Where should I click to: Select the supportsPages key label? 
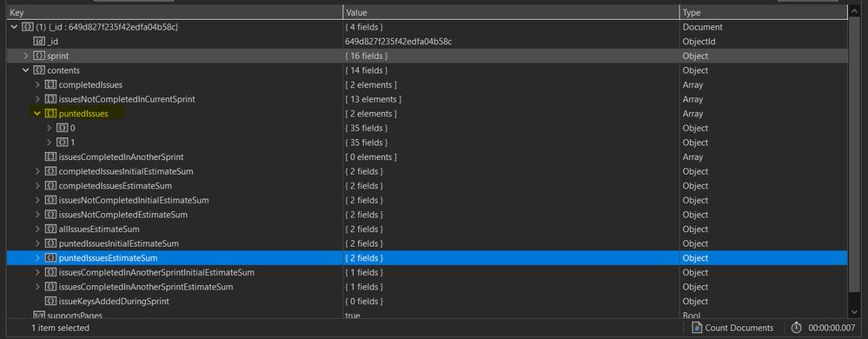point(75,316)
